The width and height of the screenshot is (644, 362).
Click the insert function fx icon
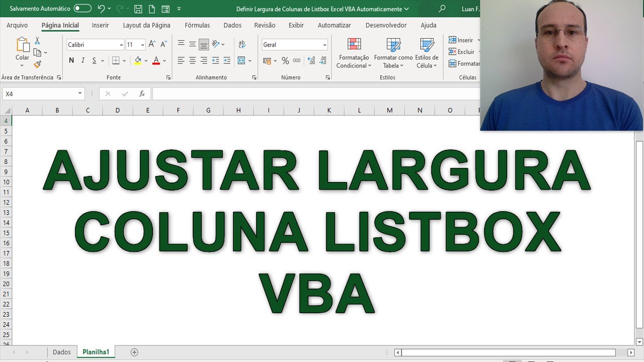tap(142, 94)
